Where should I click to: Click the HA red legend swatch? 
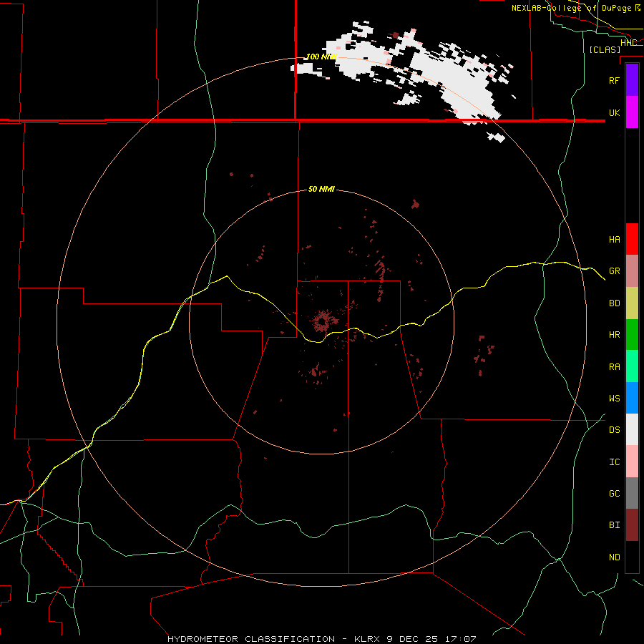pos(632,239)
